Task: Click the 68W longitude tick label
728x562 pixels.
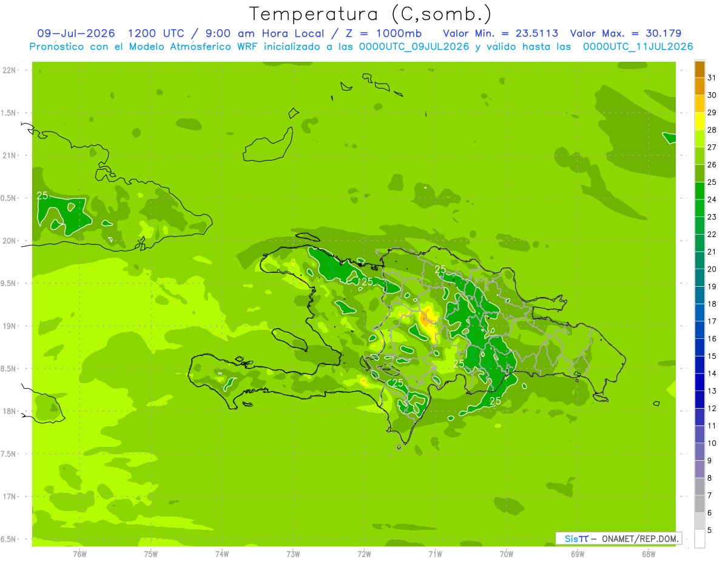Action: point(649,554)
